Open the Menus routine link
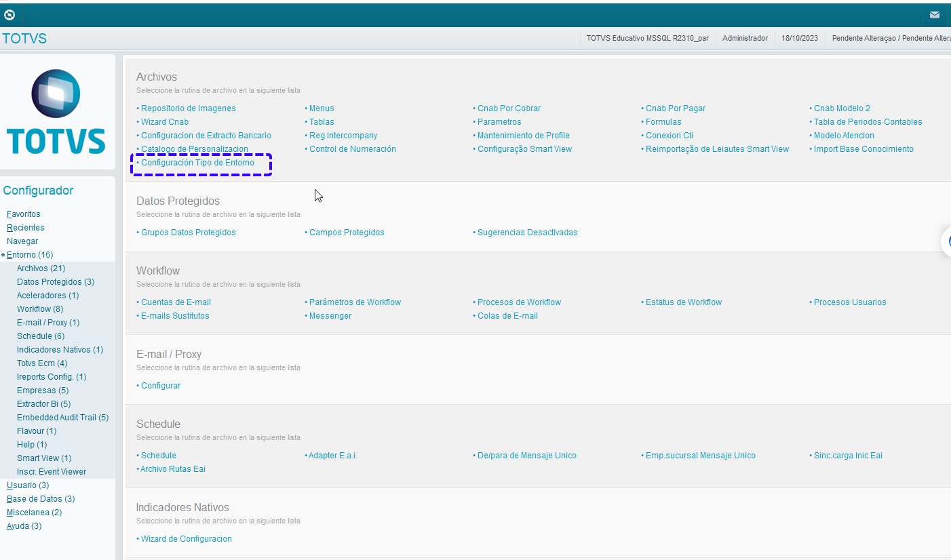The image size is (951, 560). (x=322, y=108)
